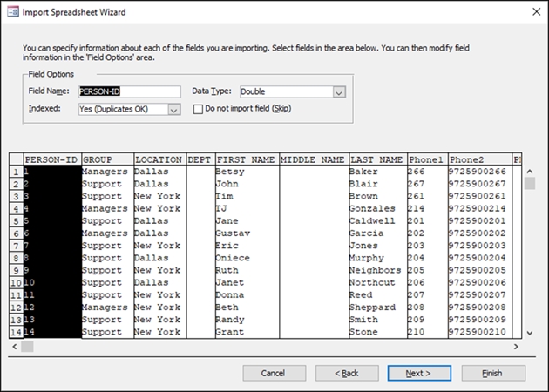549x392 pixels.
Task: Open the Data Type dropdown
Action: pos(339,92)
